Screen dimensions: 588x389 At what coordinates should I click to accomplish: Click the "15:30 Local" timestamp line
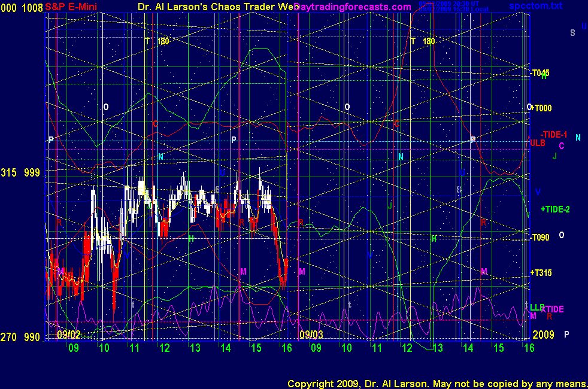click(454, 10)
